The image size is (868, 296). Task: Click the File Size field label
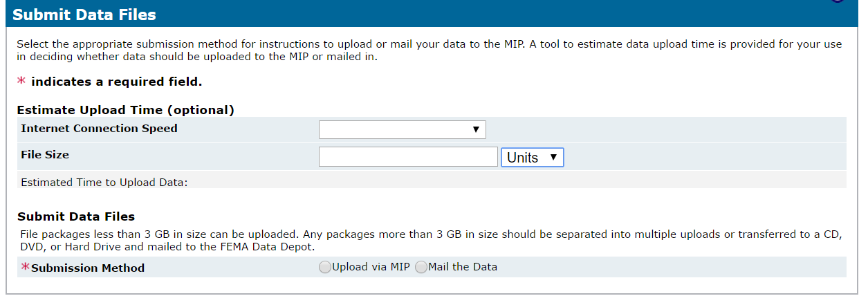coord(45,155)
